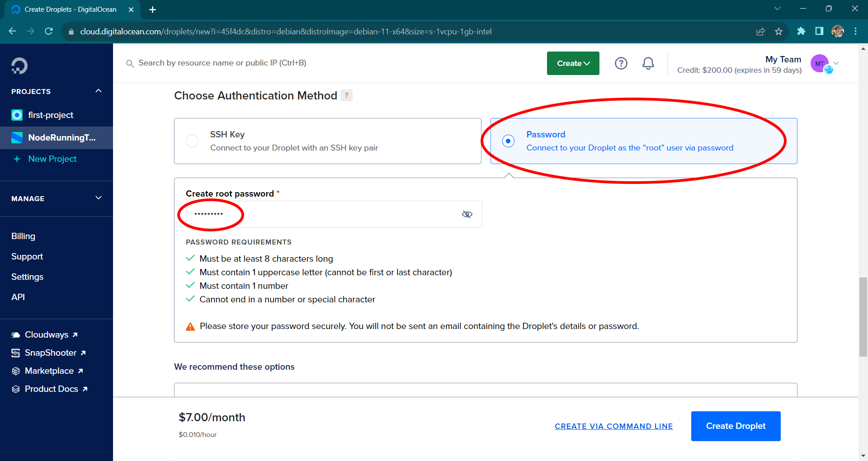
Task: Open the tab search chevron in title bar
Action: click(x=777, y=9)
